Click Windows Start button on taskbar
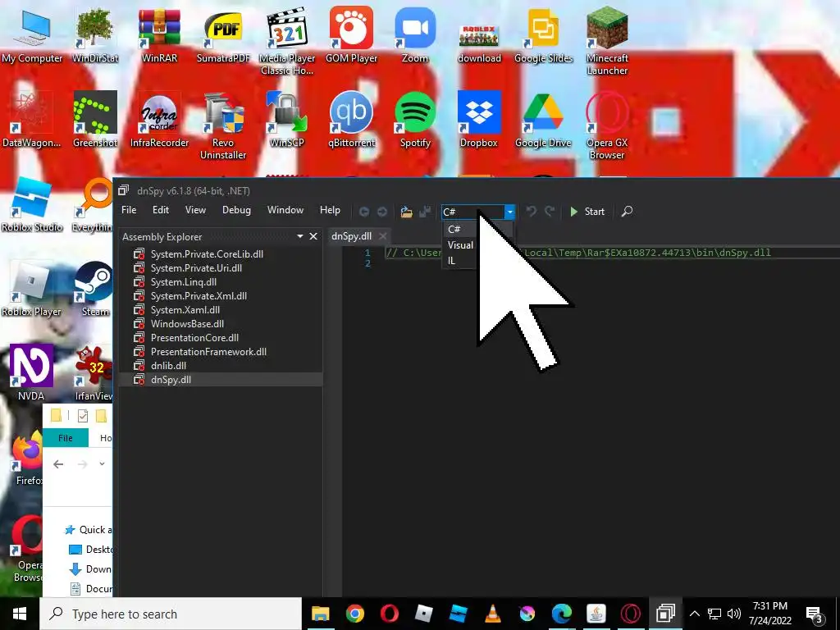840x630 pixels. (x=20, y=614)
